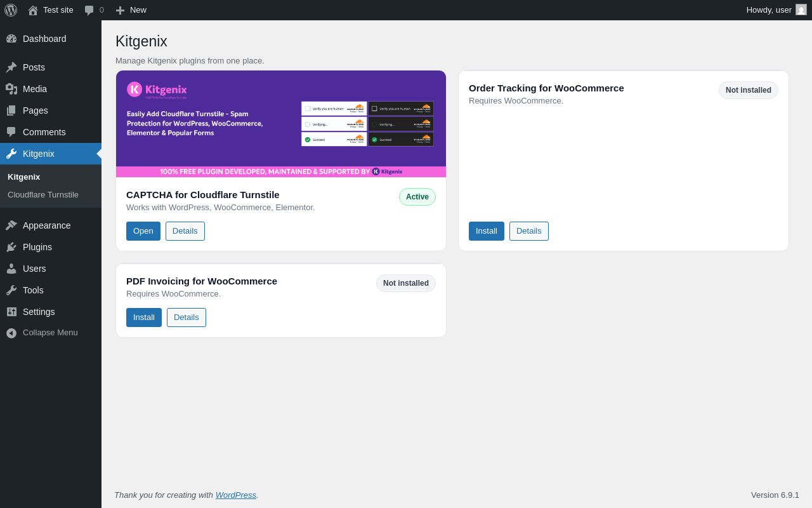Open Tools menu item
Viewport: 812px width, 508px height.
[x=51, y=290]
